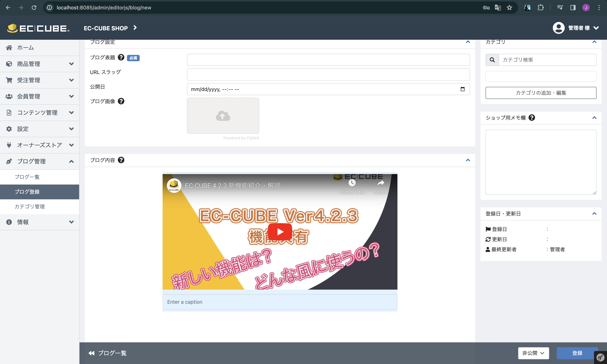Open the Chrome profile avatar J
The image size is (607, 364).
[x=586, y=8]
